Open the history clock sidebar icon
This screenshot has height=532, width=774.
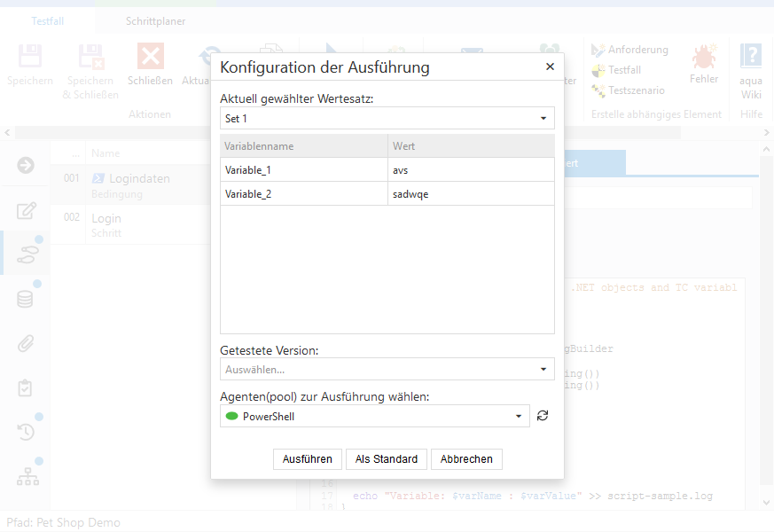tap(26, 432)
